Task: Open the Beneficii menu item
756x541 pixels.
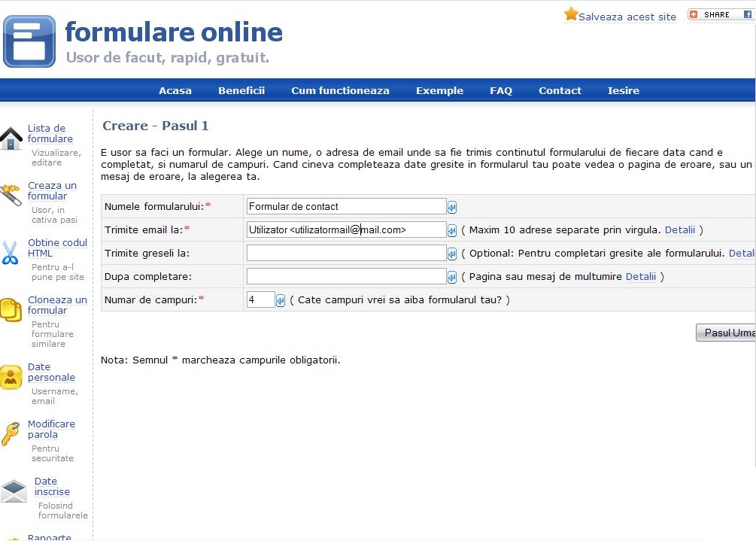Action: [x=241, y=90]
